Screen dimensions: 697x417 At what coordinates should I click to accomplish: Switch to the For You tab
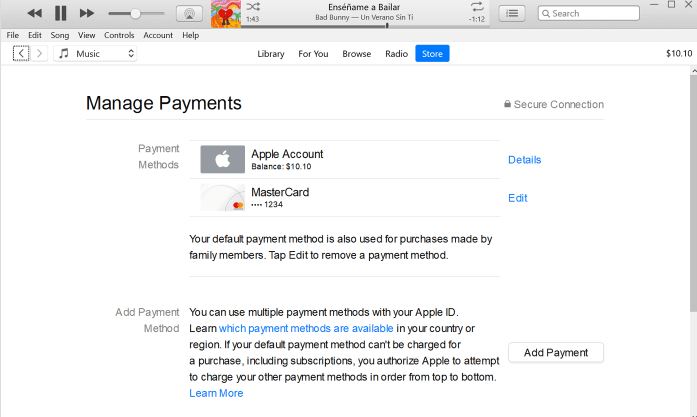[x=313, y=54]
